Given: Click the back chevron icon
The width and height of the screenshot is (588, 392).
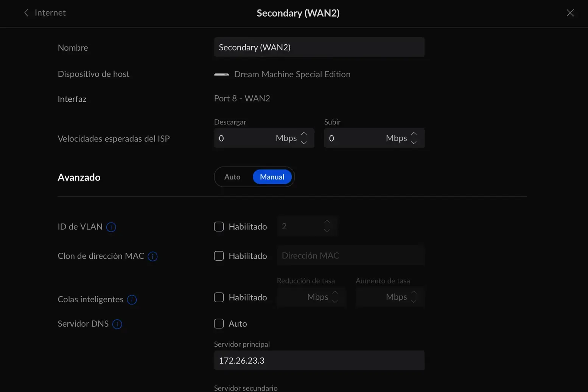Looking at the screenshot, I should click(x=26, y=13).
